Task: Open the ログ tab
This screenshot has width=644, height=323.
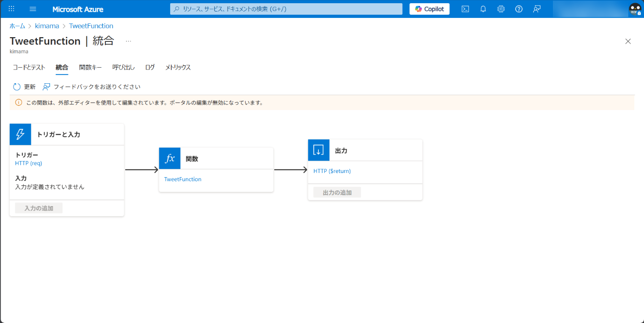Action: pos(150,67)
